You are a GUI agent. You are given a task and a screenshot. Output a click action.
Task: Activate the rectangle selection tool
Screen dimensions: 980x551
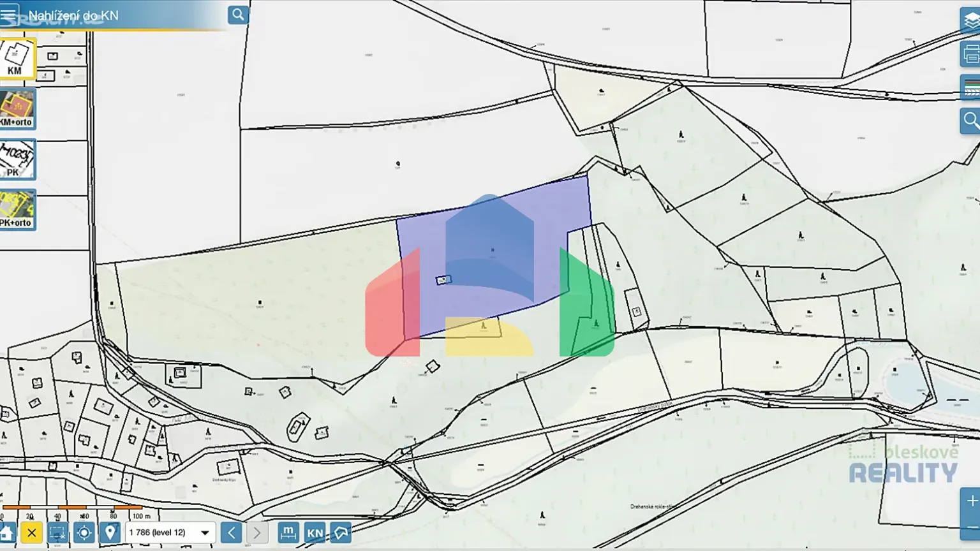(x=57, y=533)
